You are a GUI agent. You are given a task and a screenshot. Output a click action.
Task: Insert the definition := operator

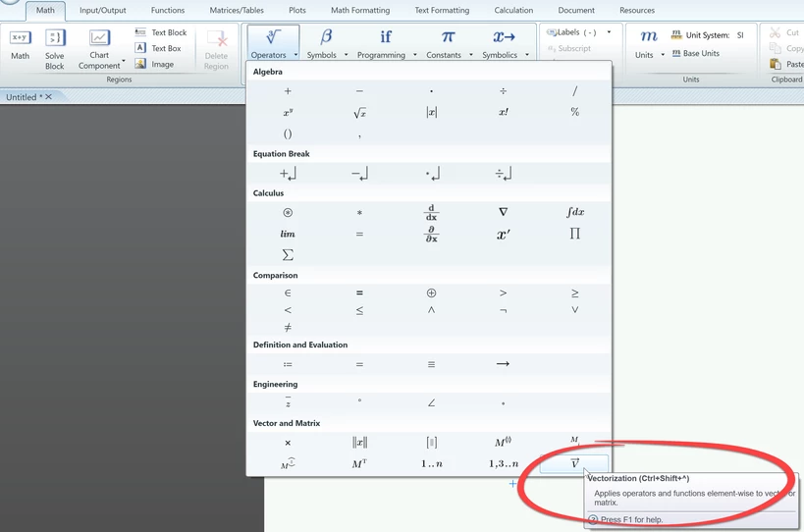click(288, 364)
